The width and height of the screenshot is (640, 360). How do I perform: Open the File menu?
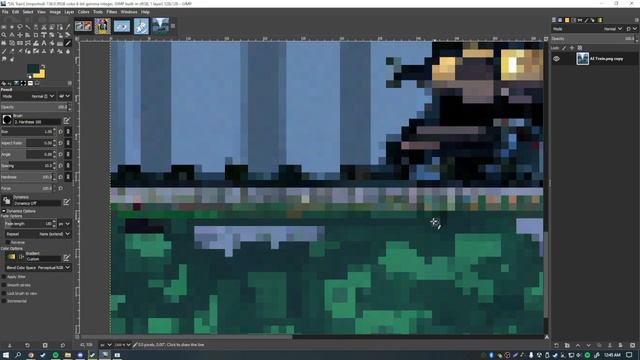[5, 12]
